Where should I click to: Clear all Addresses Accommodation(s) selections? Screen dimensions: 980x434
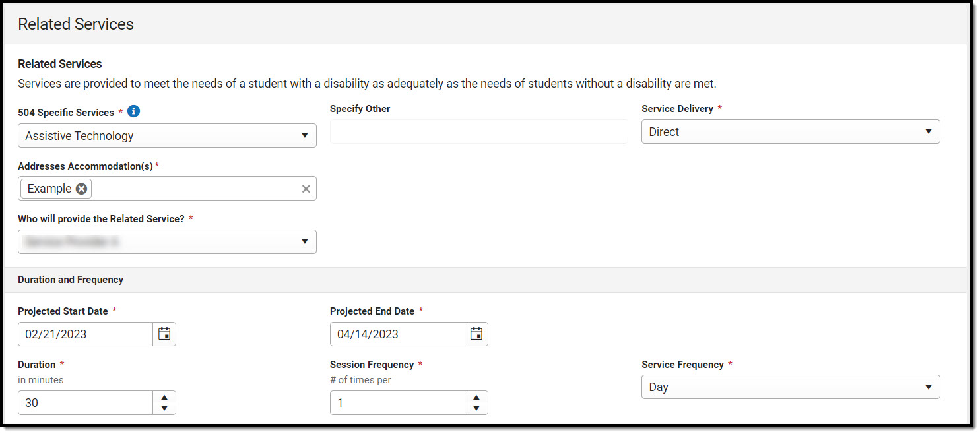click(306, 189)
